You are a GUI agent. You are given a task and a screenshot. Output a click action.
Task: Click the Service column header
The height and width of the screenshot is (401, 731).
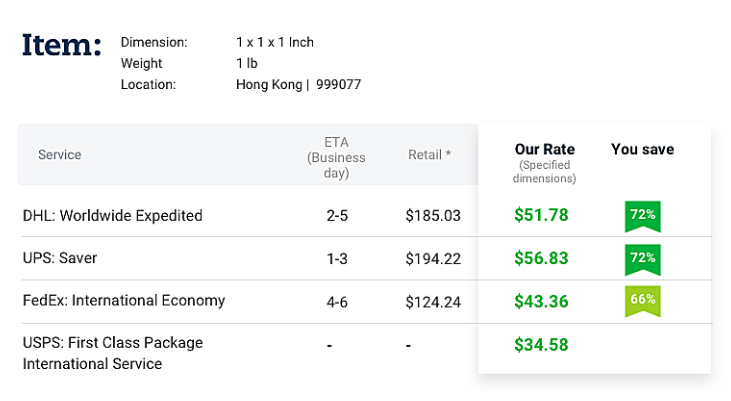(60, 155)
